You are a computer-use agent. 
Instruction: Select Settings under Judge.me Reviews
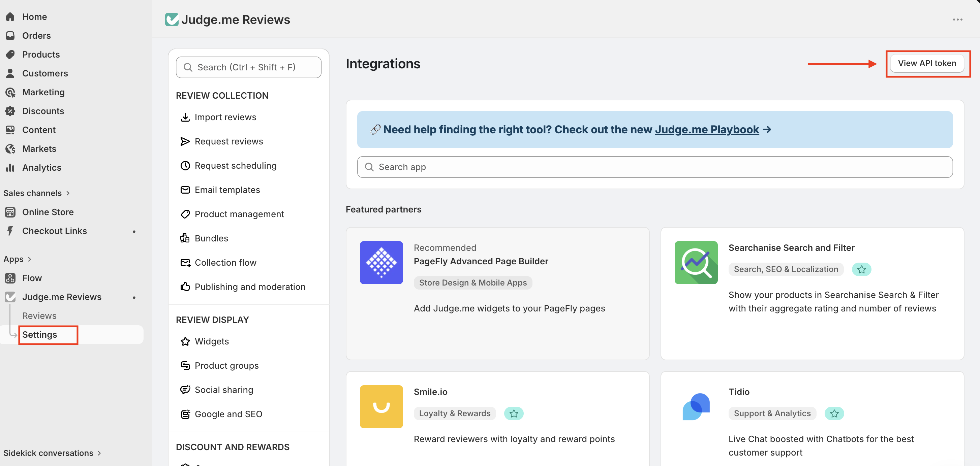click(39, 334)
